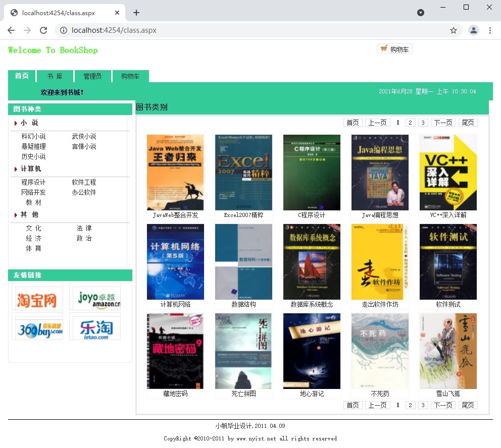Viewport: 501px width, 448px height.
Task: Open the 死亡拼图 book cover
Action: click(243, 351)
